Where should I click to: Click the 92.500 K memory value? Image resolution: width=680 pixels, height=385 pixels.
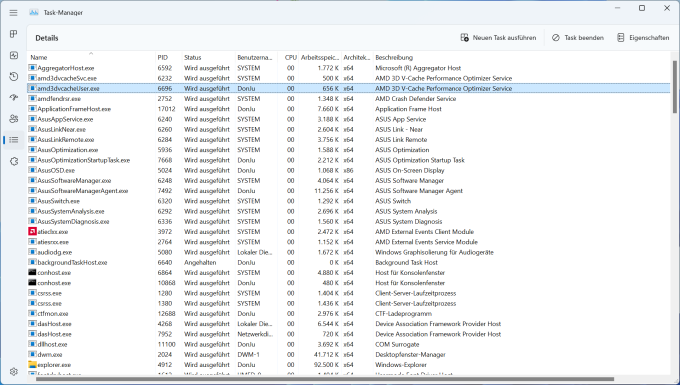pyautogui.click(x=326, y=365)
